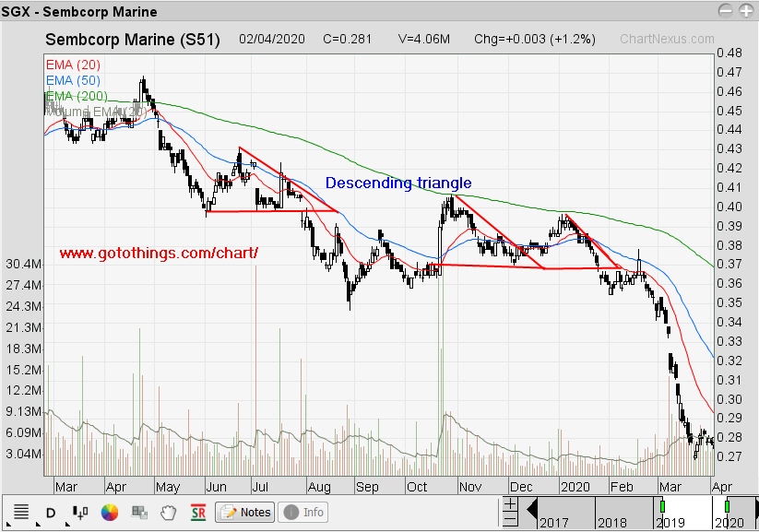Click the volume V=4.06M value
Image resolution: width=759 pixels, height=532 pixels.
pos(424,40)
